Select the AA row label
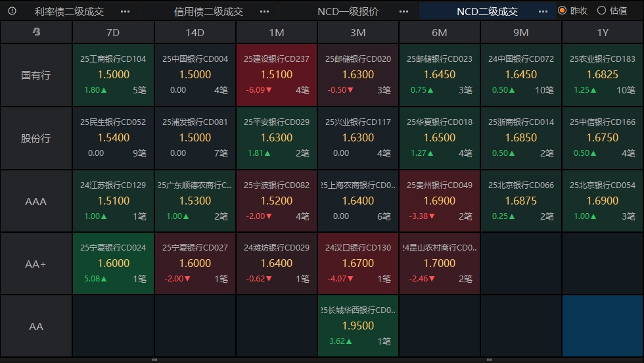This screenshot has width=644, height=363. 36,326
